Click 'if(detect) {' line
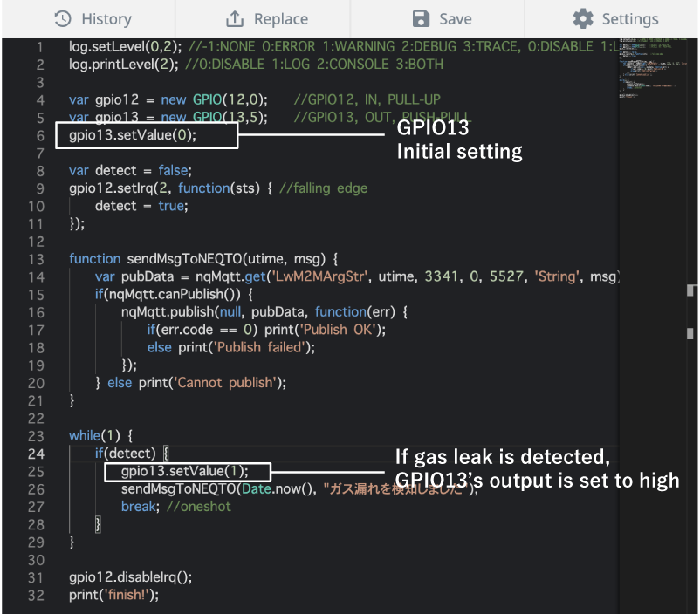Image resolution: width=700 pixels, height=614 pixels. click(x=132, y=454)
